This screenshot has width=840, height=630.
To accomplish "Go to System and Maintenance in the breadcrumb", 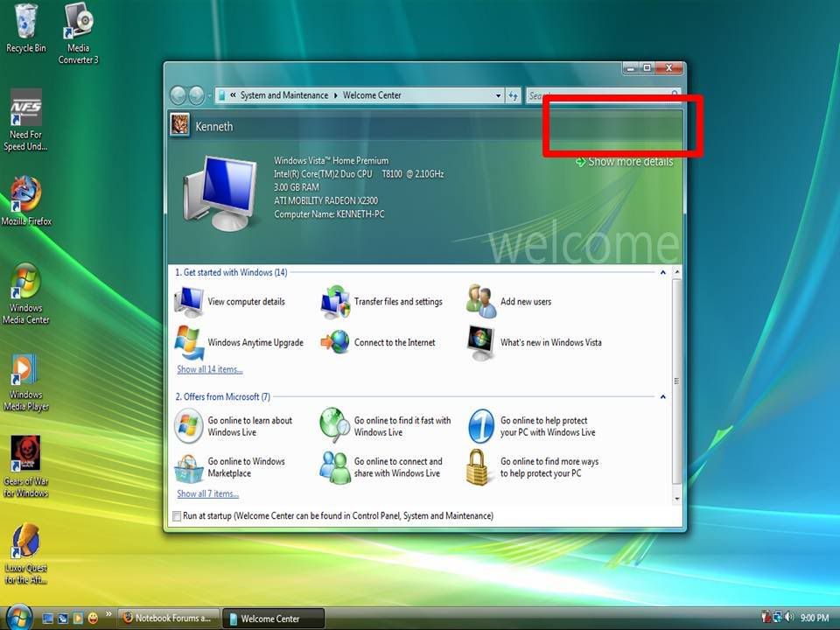I will point(283,95).
